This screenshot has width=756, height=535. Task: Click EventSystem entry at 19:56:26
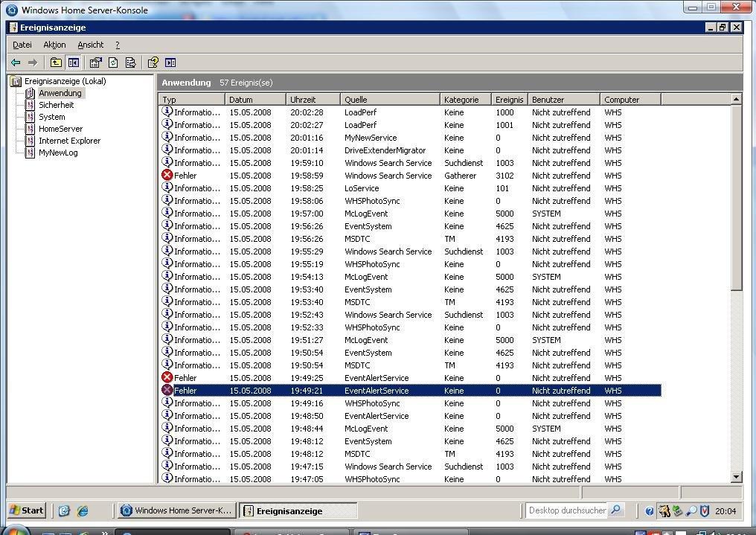pyautogui.click(x=368, y=226)
